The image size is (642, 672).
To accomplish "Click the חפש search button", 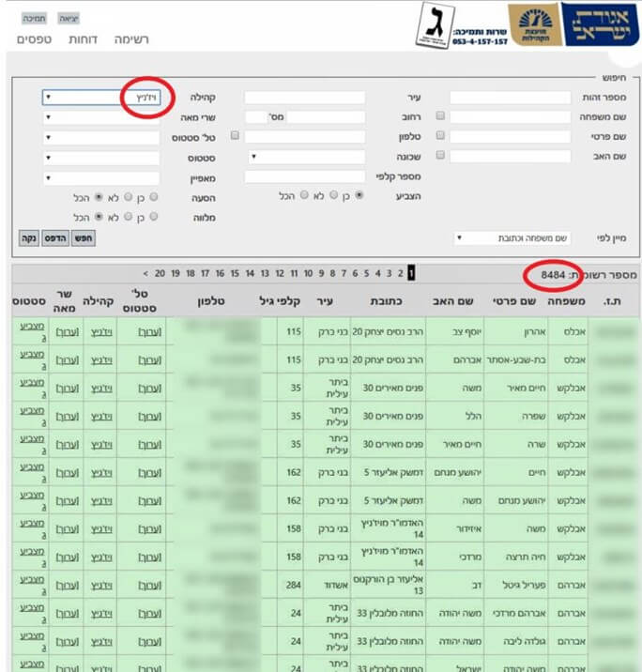I will tap(84, 238).
